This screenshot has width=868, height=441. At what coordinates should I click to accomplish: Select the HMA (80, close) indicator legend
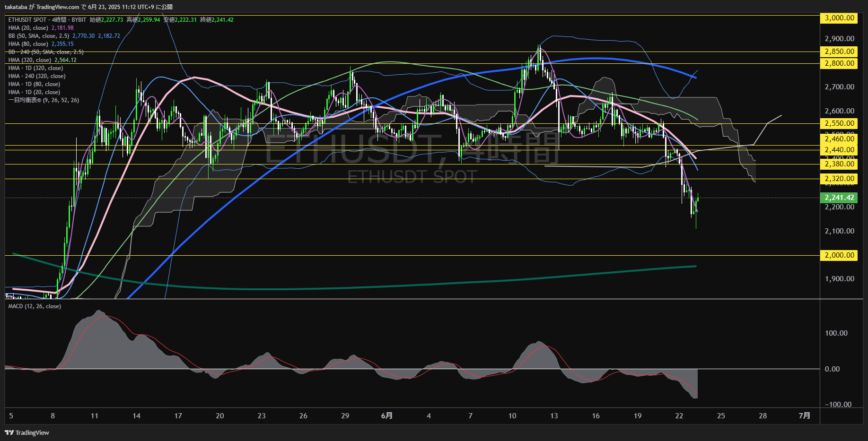pyautogui.click(x=28, y=44)
